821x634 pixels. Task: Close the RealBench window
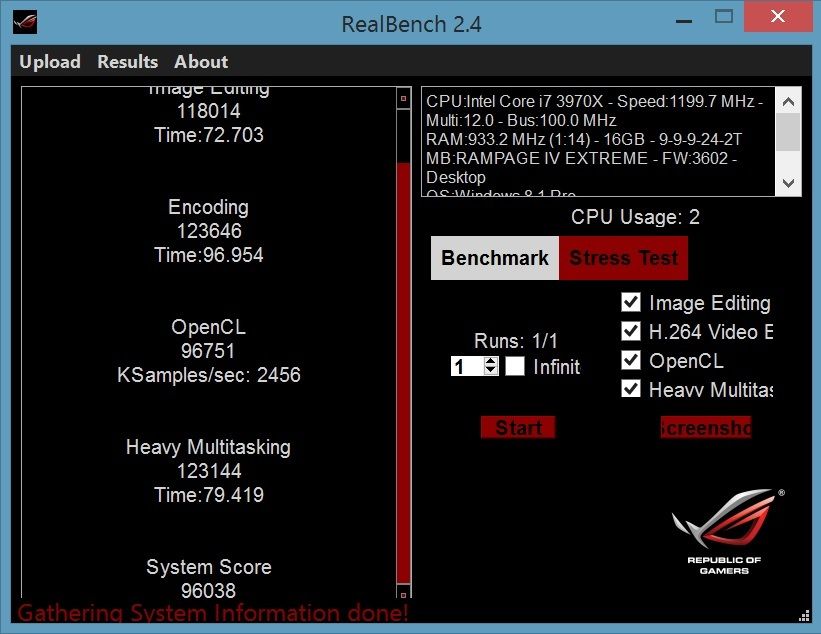click(x=778, y=16)
